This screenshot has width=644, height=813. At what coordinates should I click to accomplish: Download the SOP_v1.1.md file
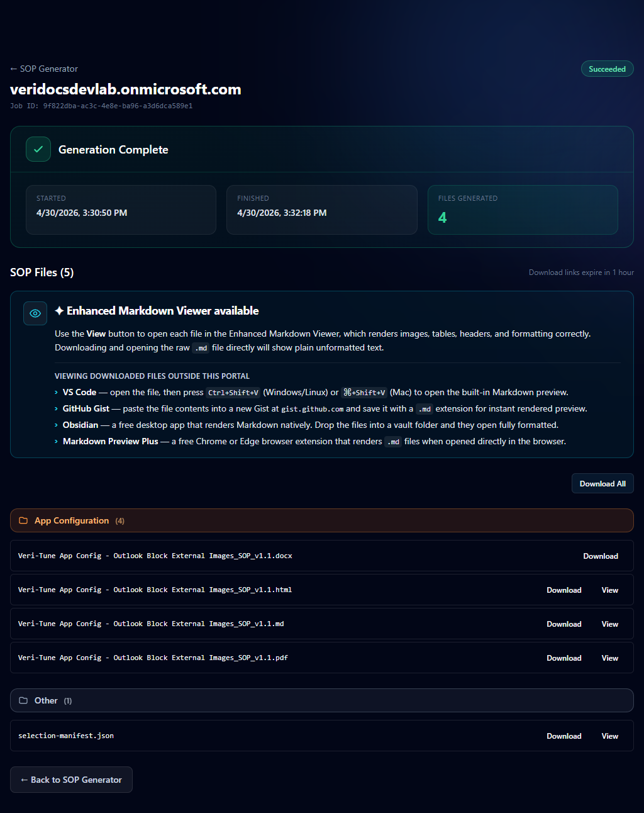[564, 624]
